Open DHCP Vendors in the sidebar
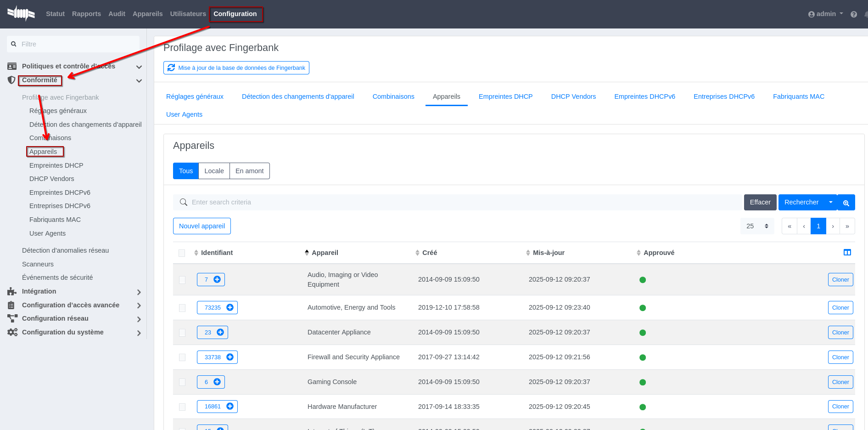This screenshot has height=430, width=868. coord(52,179)
